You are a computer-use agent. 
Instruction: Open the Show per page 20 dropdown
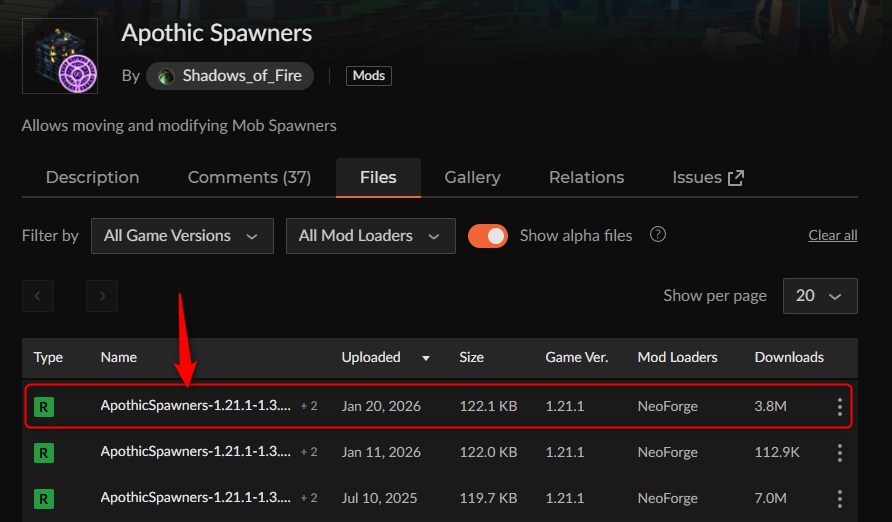(x=820, y=296)
